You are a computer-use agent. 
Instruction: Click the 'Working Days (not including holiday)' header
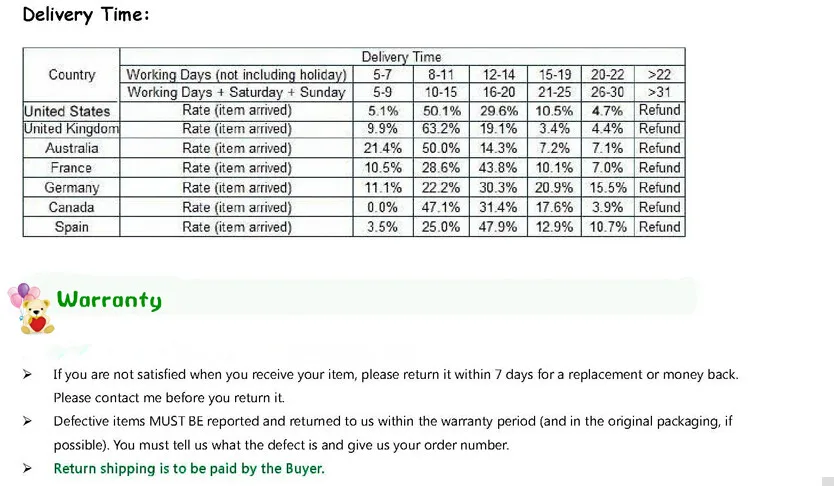click(236, 75)
